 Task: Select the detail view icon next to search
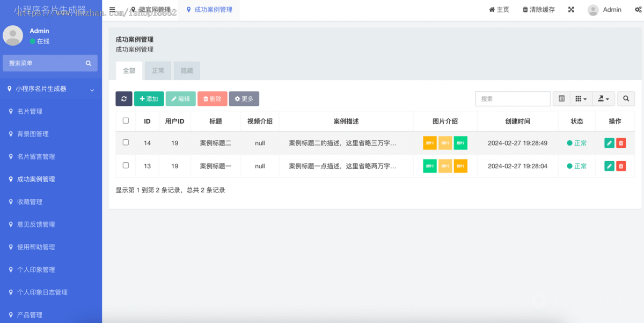pos(561,98)
